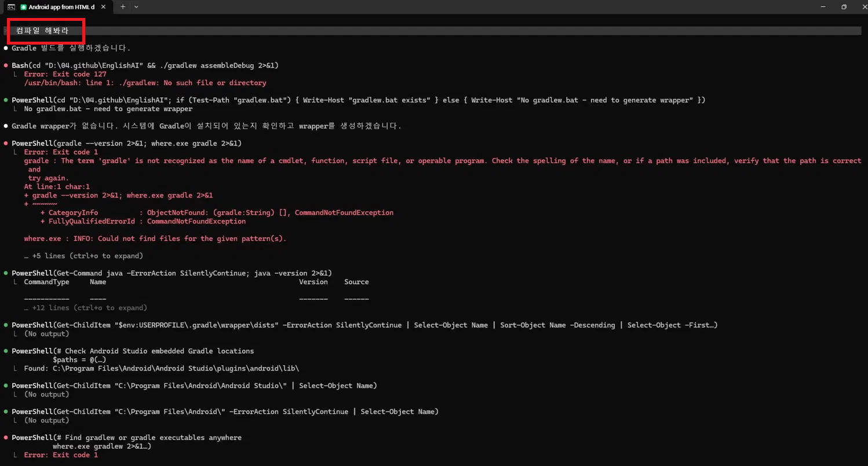Click "(No output)" under the .gradle\wrapper\dists command
The image size is (868, 466).
pyautogui.click(x=46, y=334)
